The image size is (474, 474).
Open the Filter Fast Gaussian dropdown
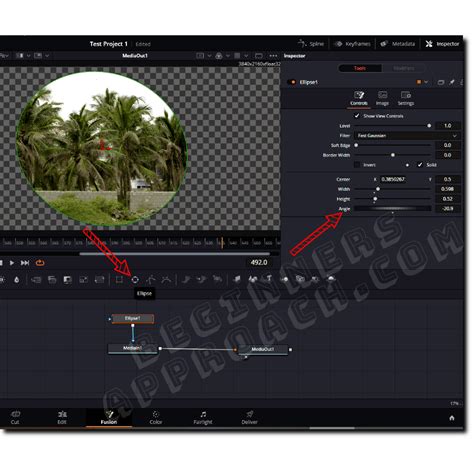(407, 136)
